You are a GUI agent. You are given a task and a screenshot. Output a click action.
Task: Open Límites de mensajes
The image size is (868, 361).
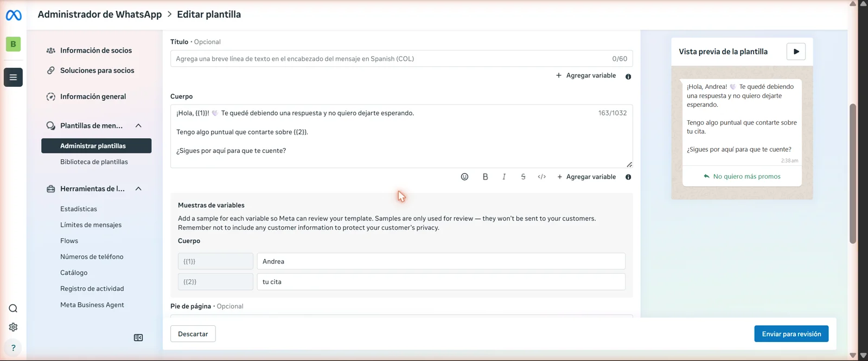point(91,225)
